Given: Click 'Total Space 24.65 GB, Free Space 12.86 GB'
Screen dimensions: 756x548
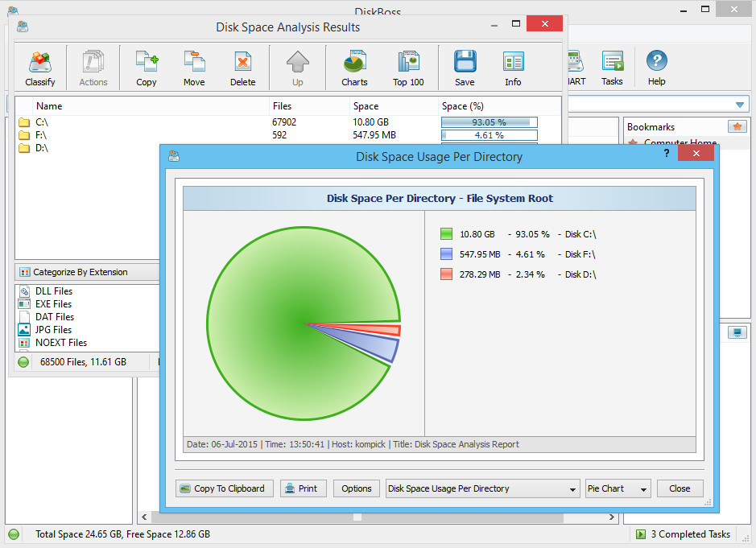Looking at the screenshot, I should (123, 534).
